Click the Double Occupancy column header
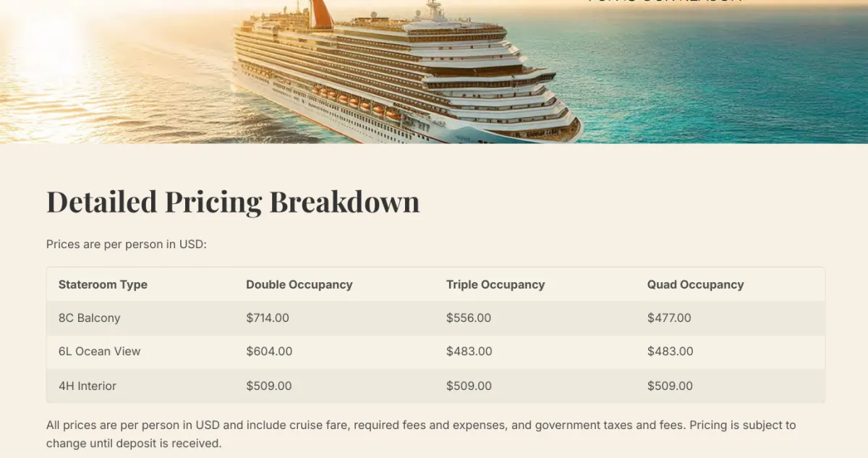This screenshot has height=458, width=868. [x=299, y=284]
